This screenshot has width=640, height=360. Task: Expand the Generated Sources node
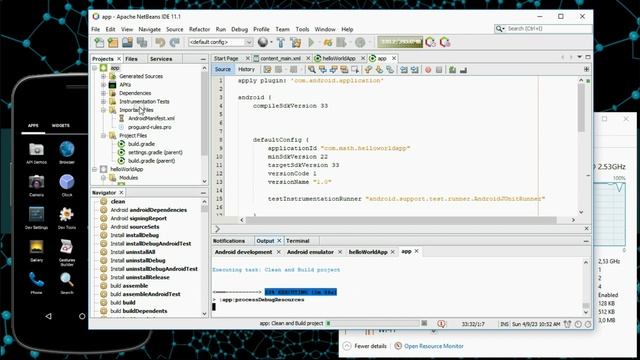click(x=103, y=76)
